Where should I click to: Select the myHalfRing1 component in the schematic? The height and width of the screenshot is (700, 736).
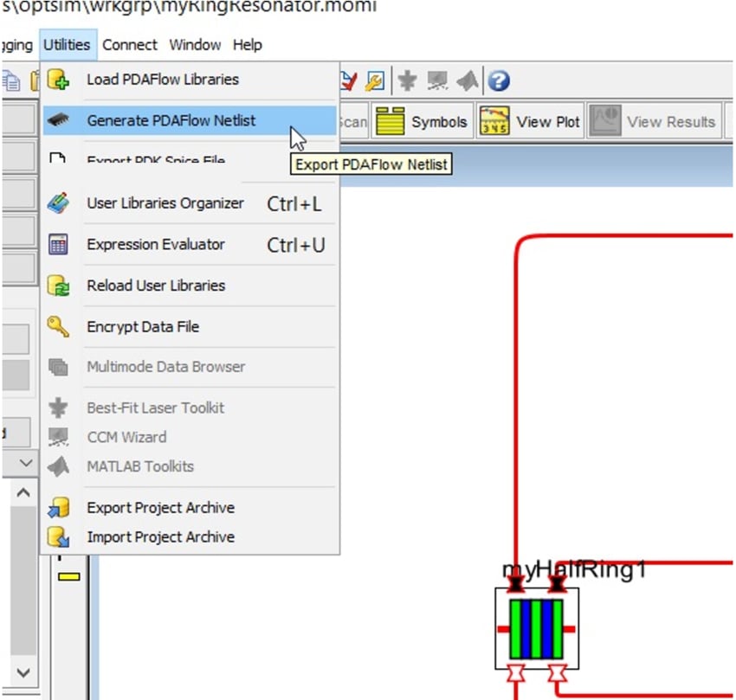537,628
